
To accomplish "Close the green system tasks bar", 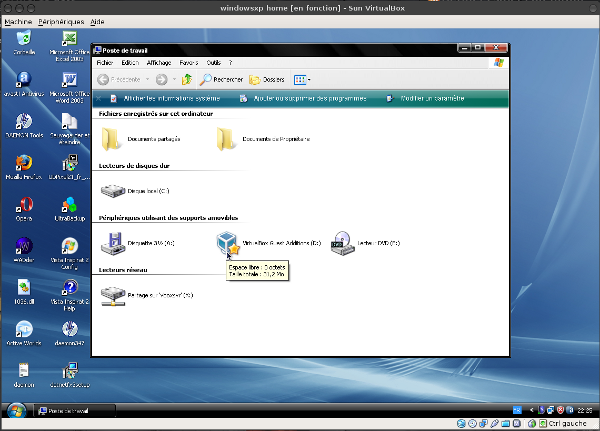I will tap(99, 99).
